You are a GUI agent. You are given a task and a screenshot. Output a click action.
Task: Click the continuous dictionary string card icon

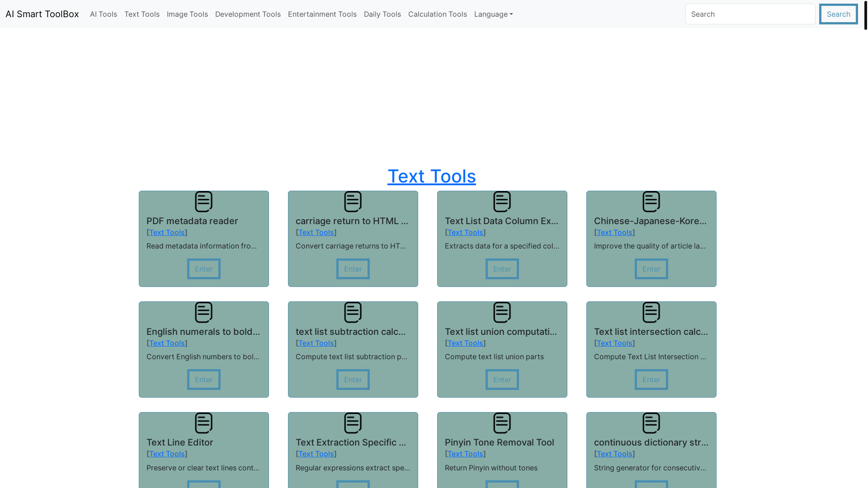pyautogui.click(x=651, y=423)
